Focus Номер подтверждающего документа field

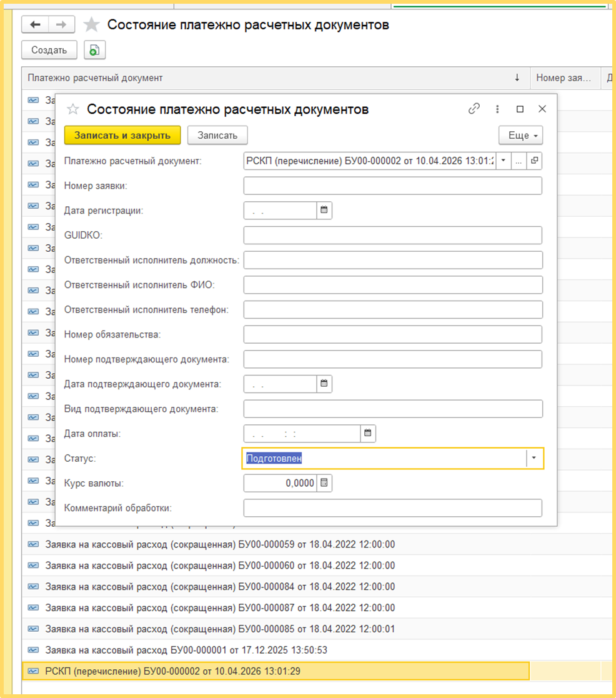click(392, 359)
